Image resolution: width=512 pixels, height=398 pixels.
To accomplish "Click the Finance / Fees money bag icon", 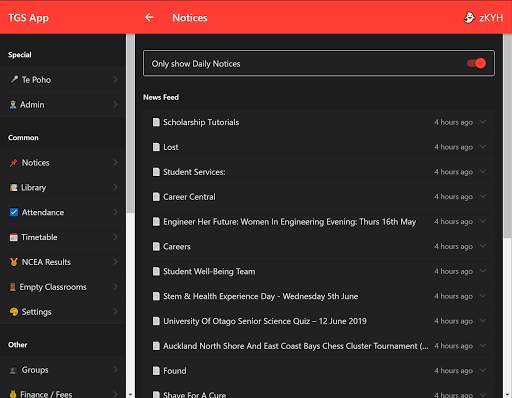I will [x=13, y=394].
